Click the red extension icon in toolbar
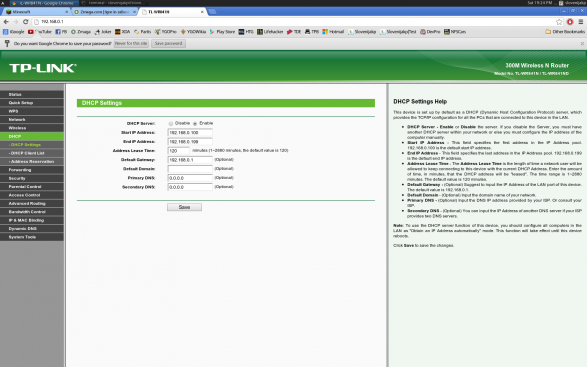This screenshot has height=367, width=587. [570, 22]
